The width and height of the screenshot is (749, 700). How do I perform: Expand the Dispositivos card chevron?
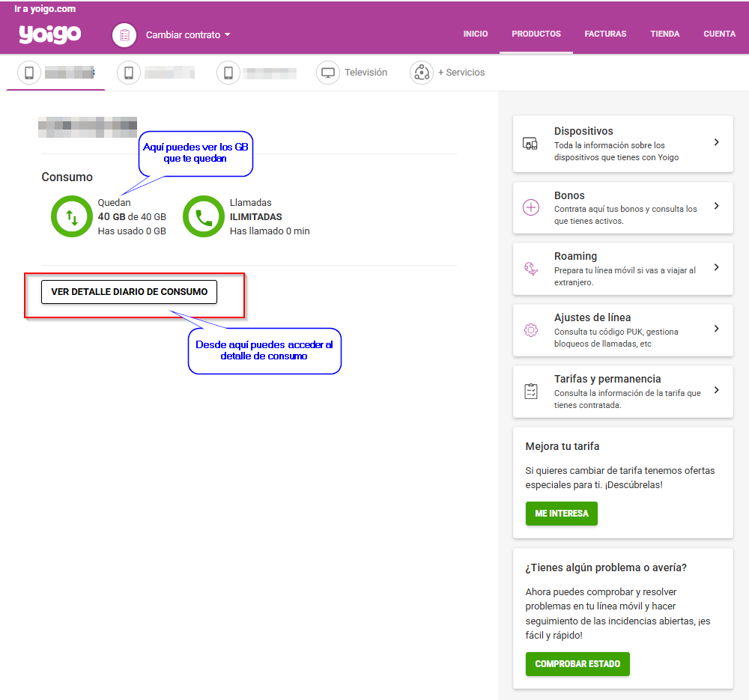[716, 142]
